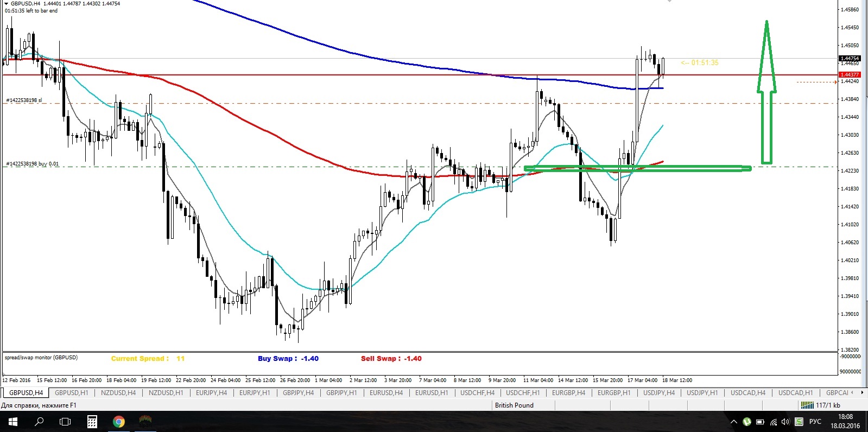Open taskbar search magnifier
This screenshot has height=432, width=868.
coord(39,421)
